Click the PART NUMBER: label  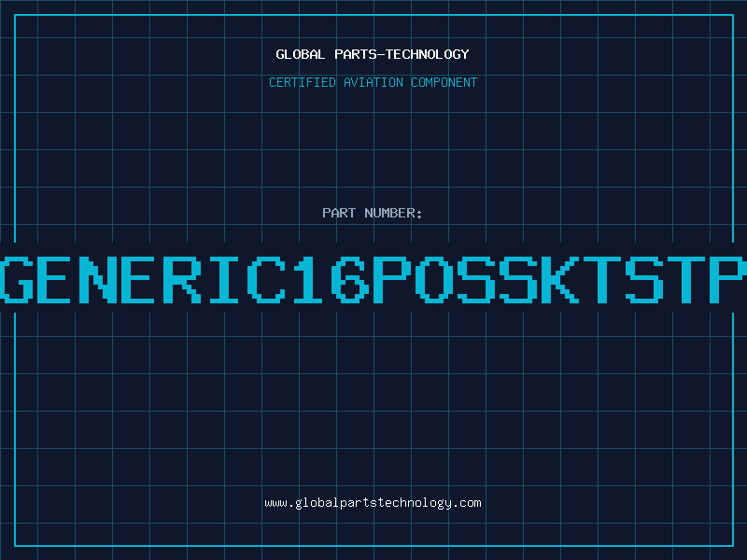(373, 213)
